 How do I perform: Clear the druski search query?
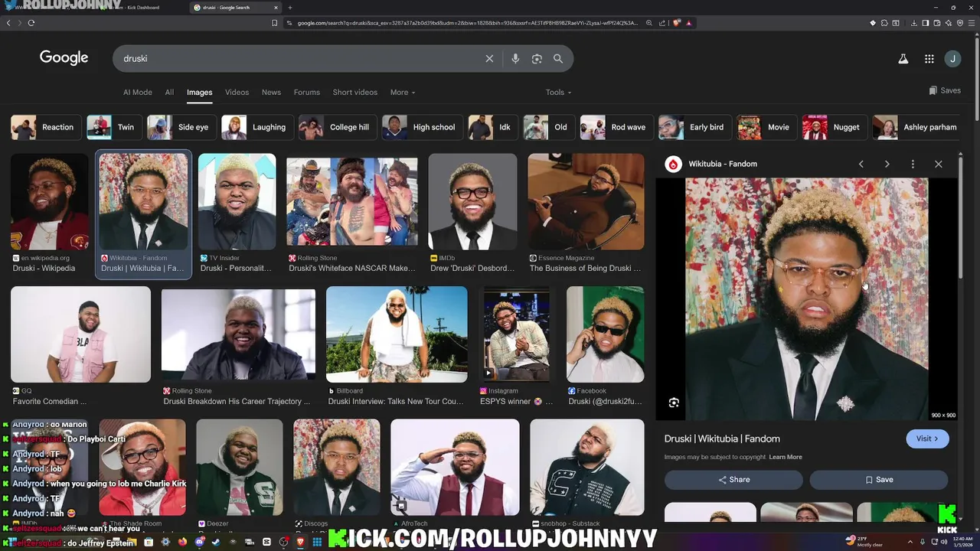coord(489,59)
